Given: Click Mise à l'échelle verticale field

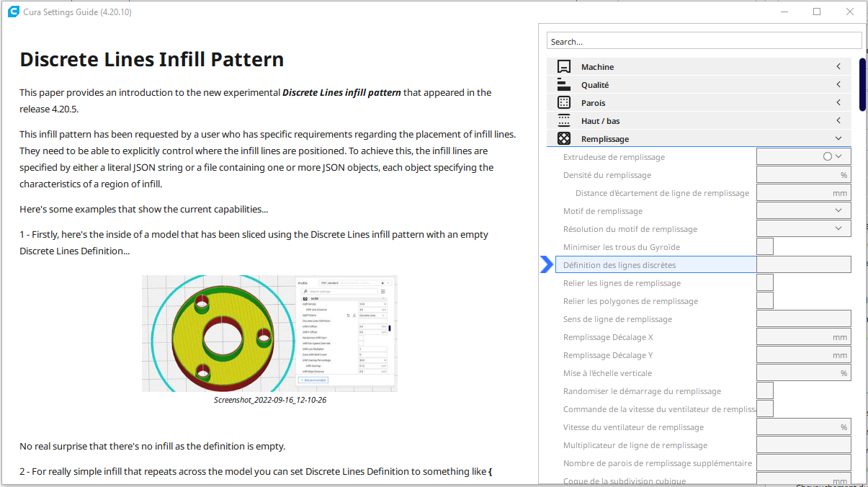Looking at the screenshot, I should tap(804, 372).
